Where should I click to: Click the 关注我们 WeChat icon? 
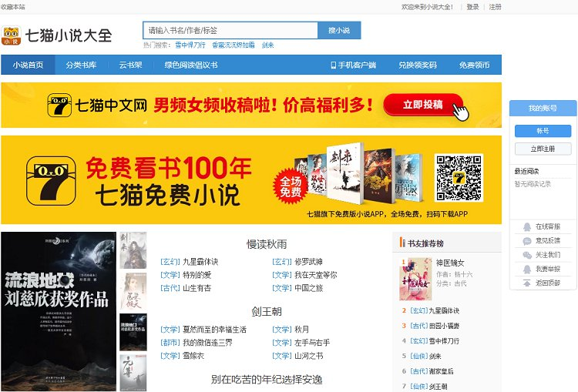[x=527, y=255]
